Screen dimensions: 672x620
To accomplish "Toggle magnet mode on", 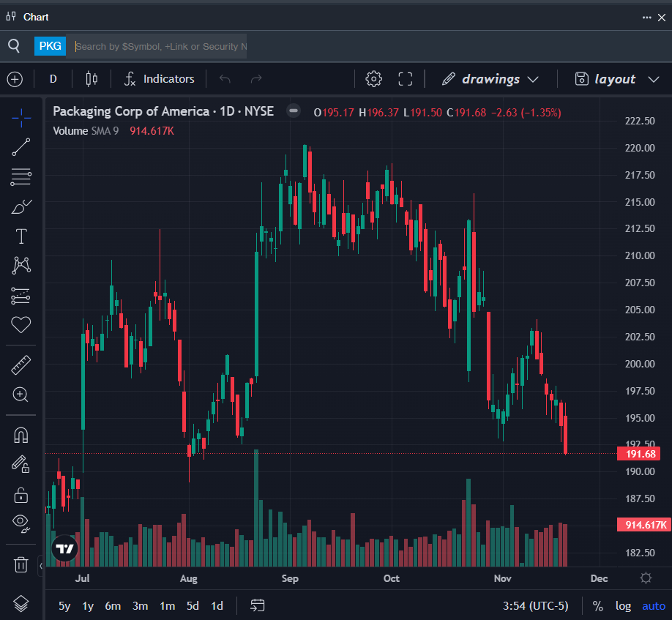I will click(21, 436).
